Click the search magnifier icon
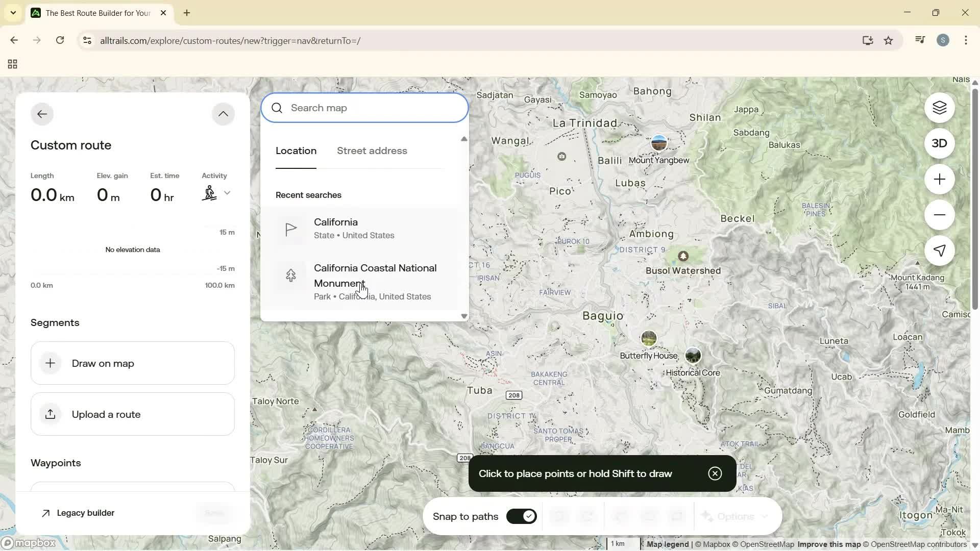Screen dimensions: 980x551 click(x=277, y=108)
